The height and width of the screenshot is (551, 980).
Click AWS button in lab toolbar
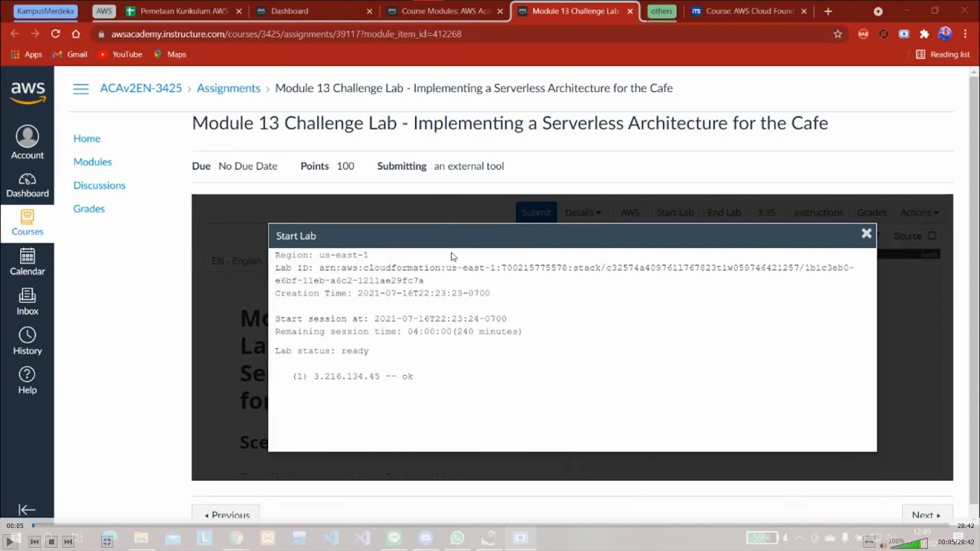point(629,213)
